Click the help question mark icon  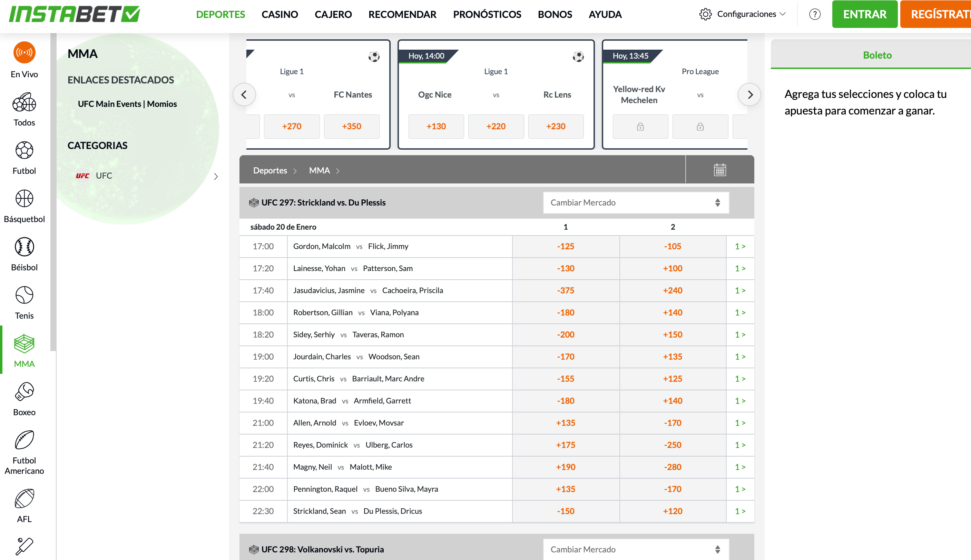coord(815,14)
